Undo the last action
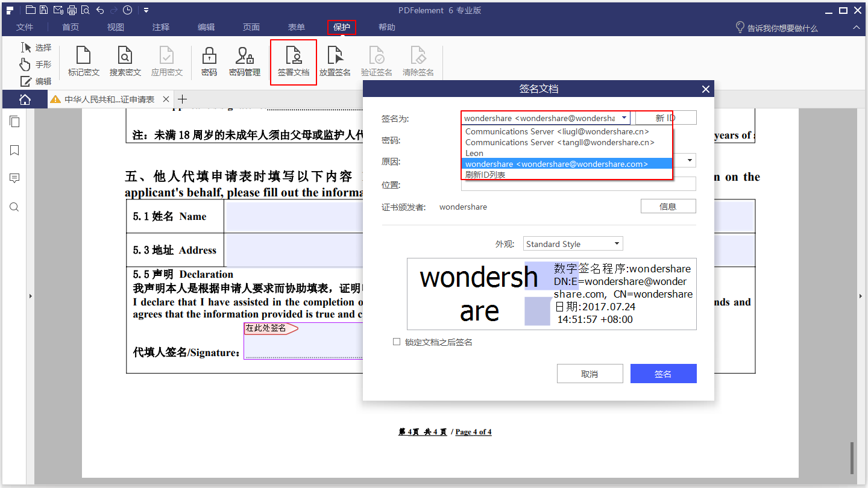 (100, 10)
